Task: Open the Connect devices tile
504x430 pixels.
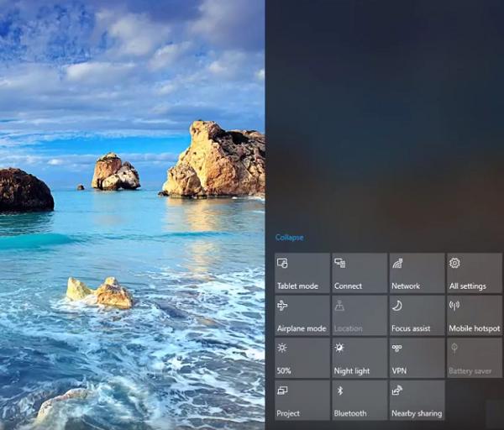Action: (360, 273)
